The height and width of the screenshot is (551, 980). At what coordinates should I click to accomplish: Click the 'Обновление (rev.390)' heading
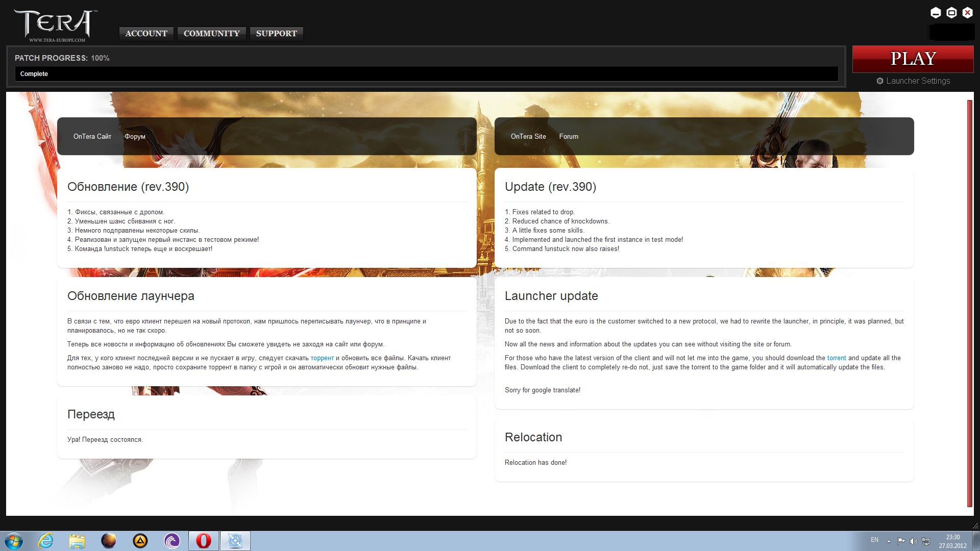(x=128, y=187)
